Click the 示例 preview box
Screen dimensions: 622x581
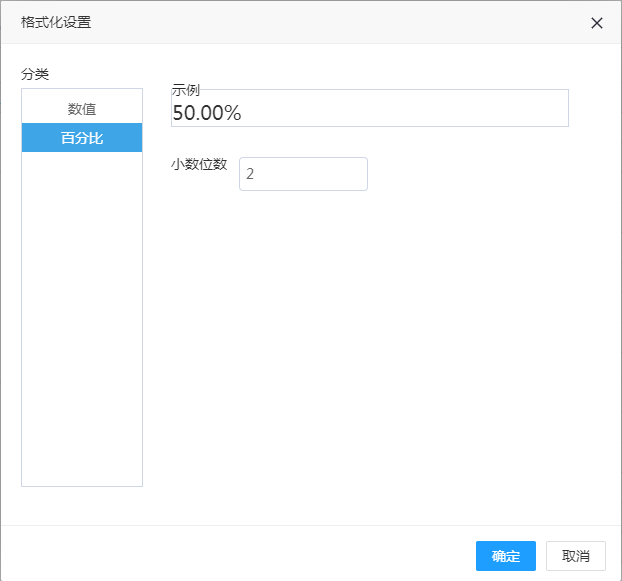[400, 110]
